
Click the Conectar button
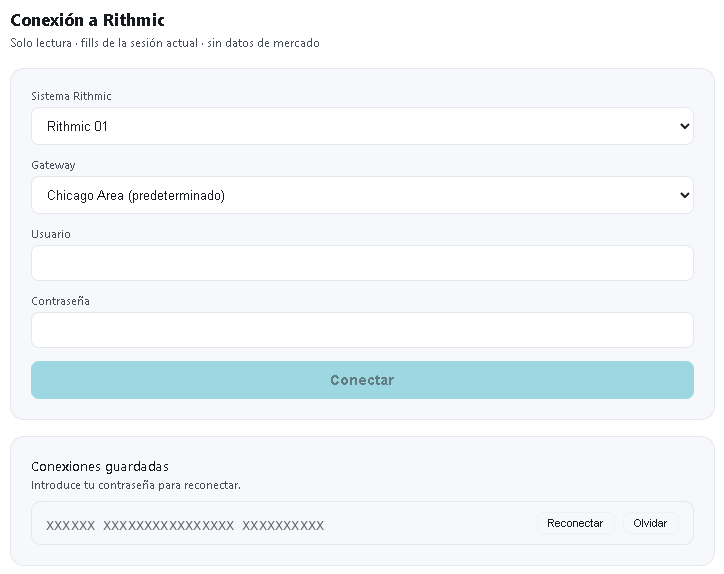tap(362, 380)
